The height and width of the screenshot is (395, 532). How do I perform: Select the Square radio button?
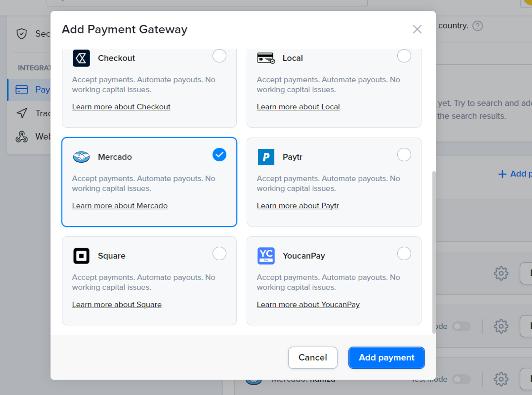[x=219, y=253]
